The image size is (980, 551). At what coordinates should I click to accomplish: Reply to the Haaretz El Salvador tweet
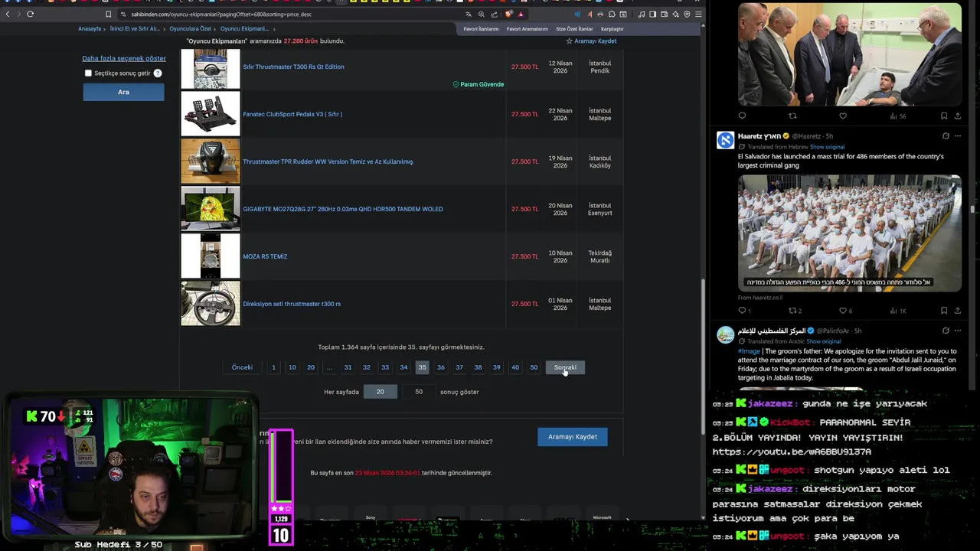[742, 311]
